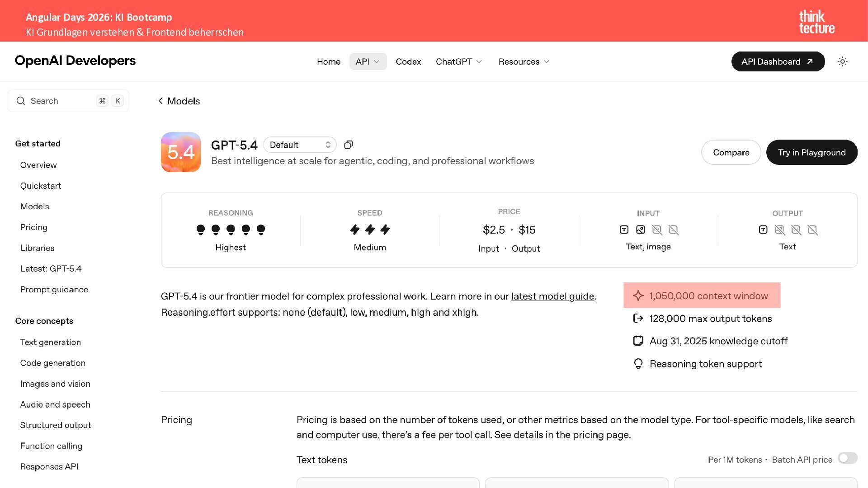Click the reasoning token lightbulb icon
The width and height of the screenshot is (868, 488).
[x=638, y=364]
